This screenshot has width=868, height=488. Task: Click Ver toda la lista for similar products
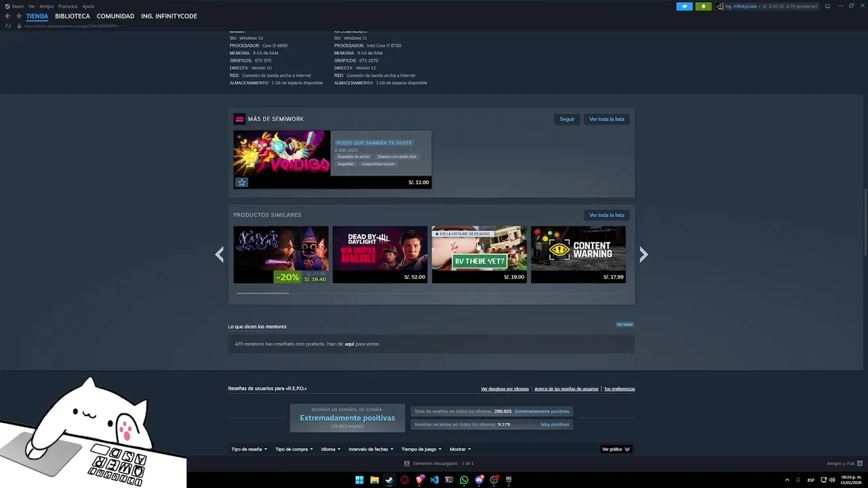tap(607, 215)
